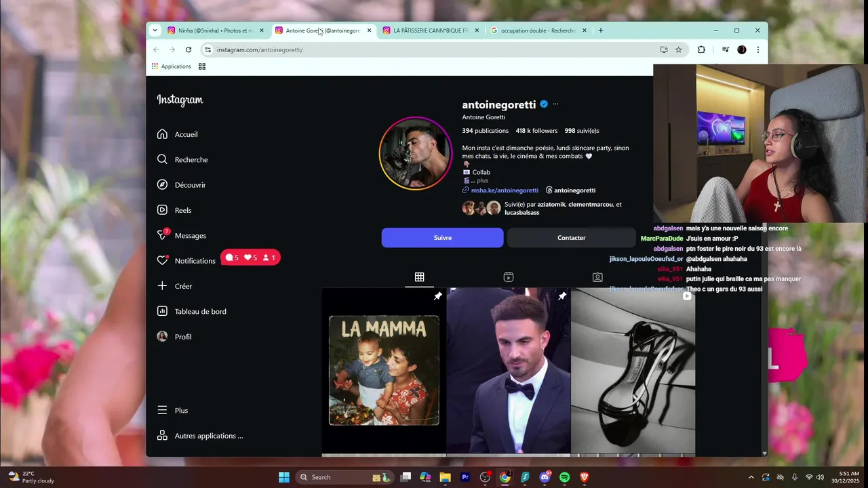Click the Instagram logo

click(180, 100)
